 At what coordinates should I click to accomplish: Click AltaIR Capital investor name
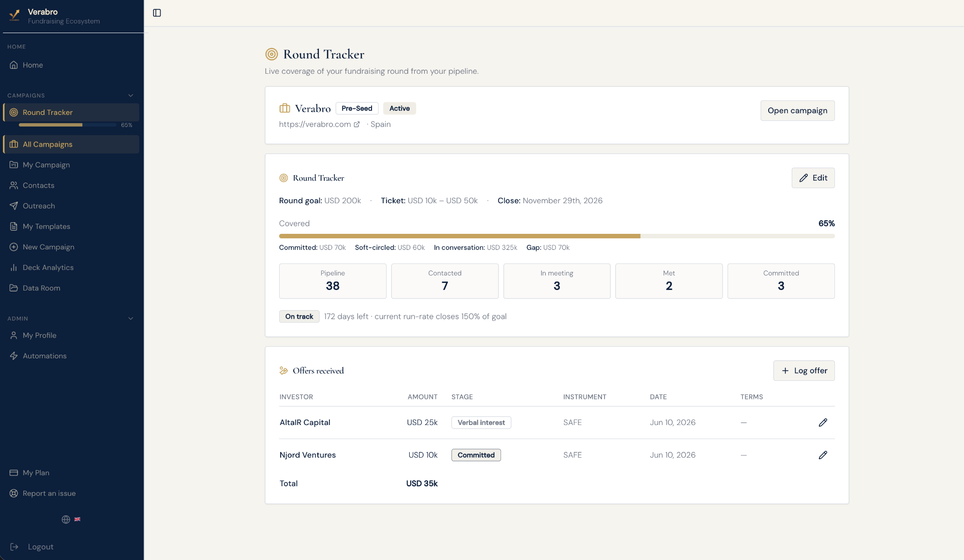tap(305, 423)
